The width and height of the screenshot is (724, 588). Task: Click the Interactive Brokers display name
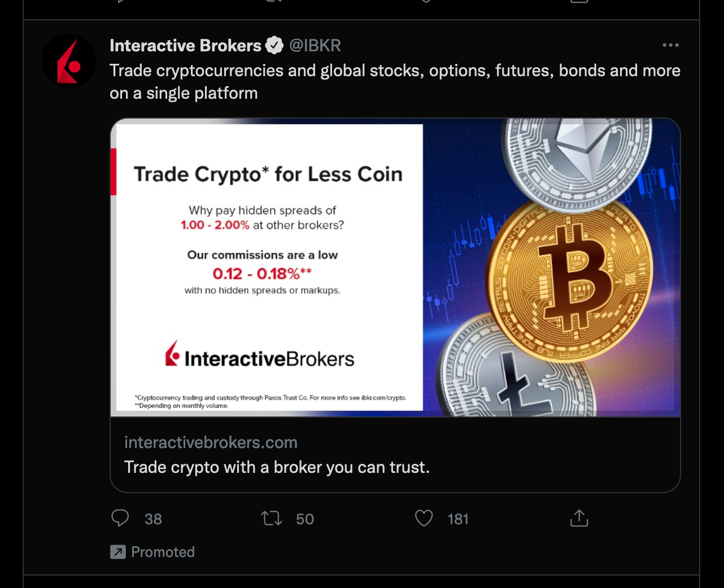[x=185, y=45]
